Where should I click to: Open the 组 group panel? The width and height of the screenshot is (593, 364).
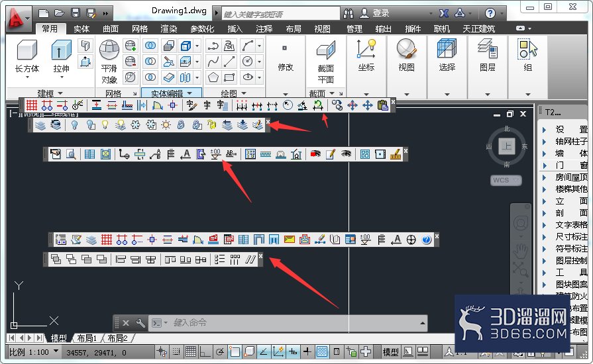(528, 55)
